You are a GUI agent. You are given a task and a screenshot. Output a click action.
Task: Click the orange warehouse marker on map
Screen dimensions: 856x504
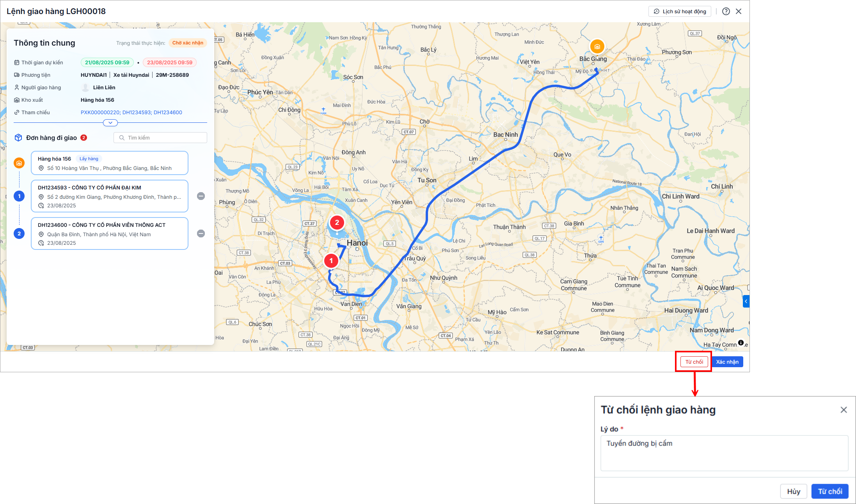pos(597,47)
